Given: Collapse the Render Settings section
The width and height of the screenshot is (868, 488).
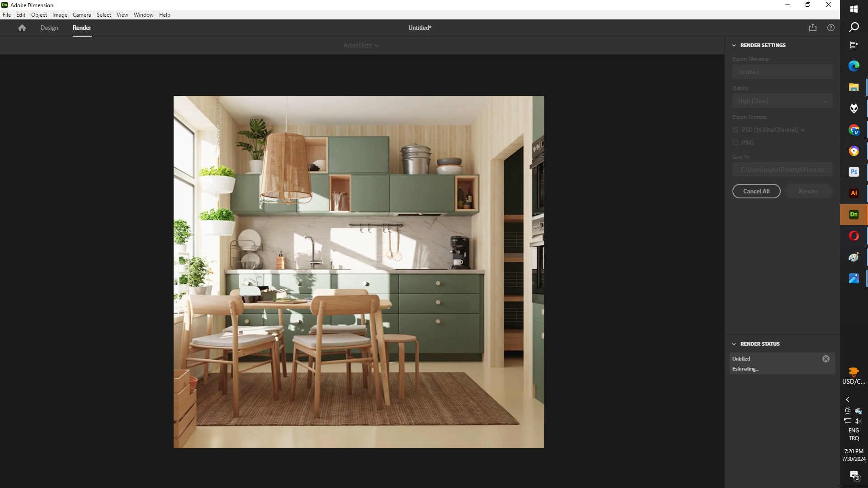Looking at the screenshot, I should tap(734, 46).
